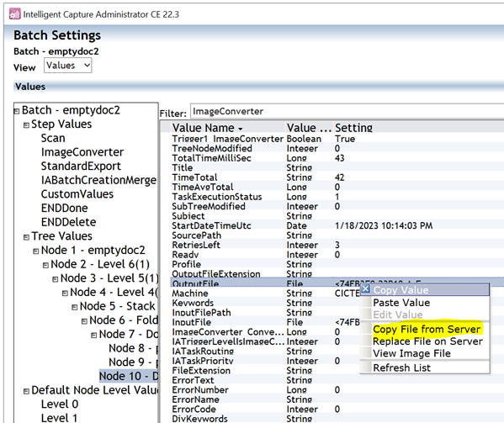This screenshot has height=423, width=504.
Task: Select CustomValues step
Action: (x=77, y=194)
